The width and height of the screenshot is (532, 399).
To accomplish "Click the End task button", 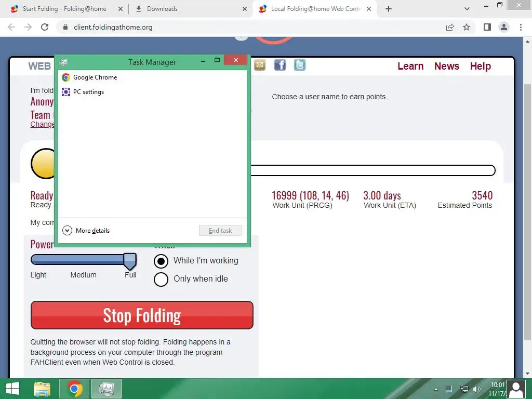I will click(x=220, y=231).
